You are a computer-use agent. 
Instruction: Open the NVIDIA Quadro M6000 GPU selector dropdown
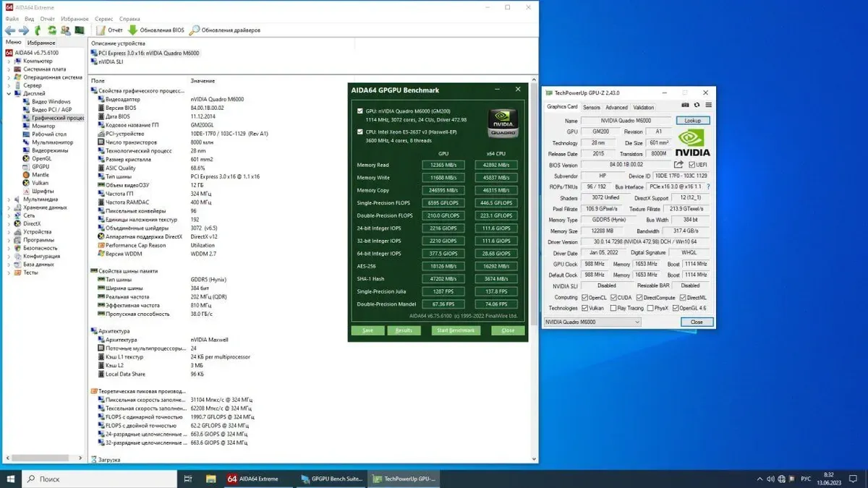point(636,322)
